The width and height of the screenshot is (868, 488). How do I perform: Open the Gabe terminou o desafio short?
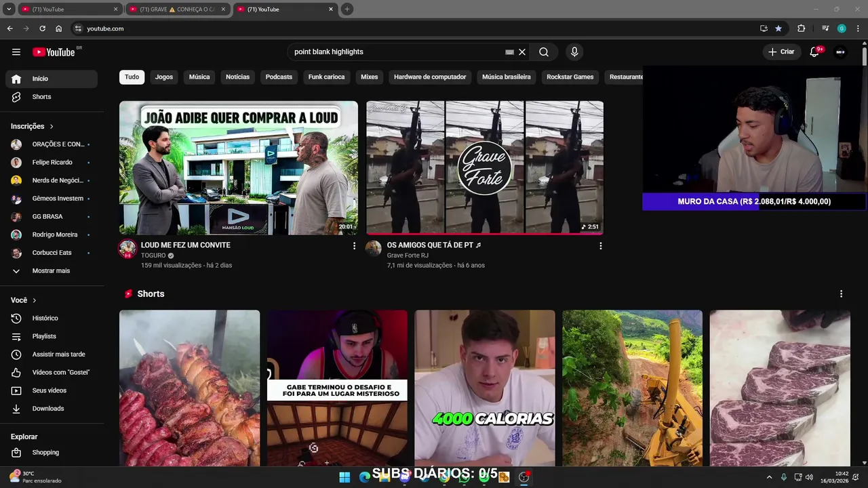tap(337, 388)
